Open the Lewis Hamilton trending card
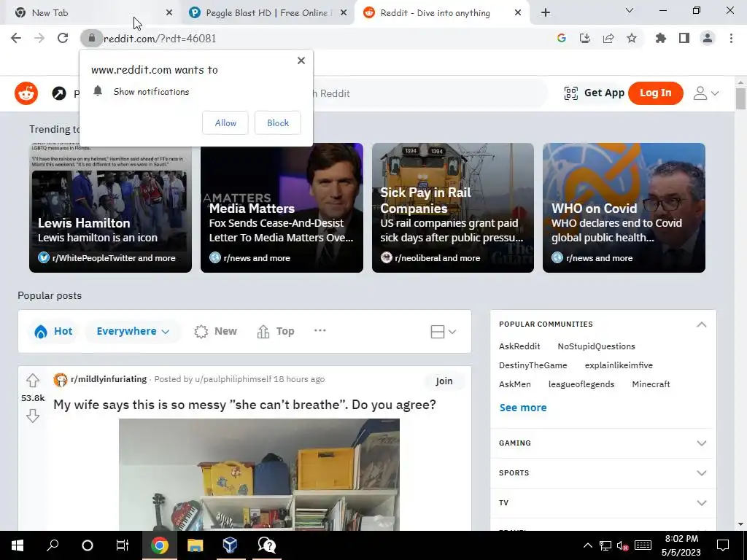Image resolution: width=747 pixels, height=560 pixels. coord(111,208)
